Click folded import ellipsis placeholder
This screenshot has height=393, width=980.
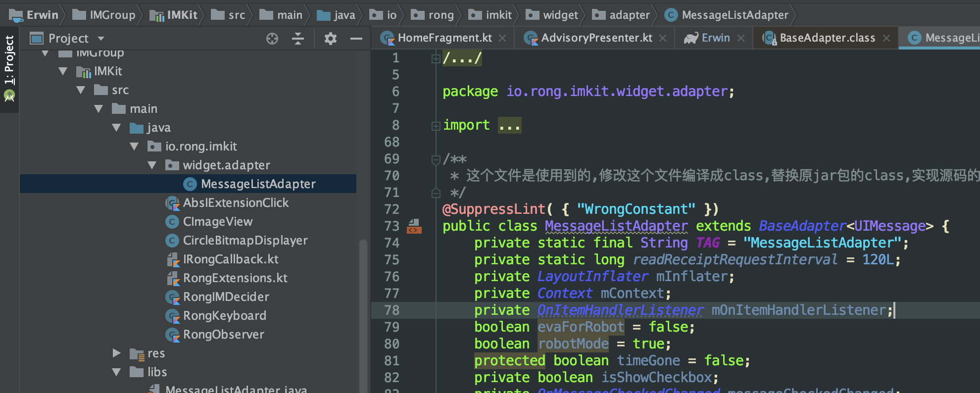click(509, 125)
